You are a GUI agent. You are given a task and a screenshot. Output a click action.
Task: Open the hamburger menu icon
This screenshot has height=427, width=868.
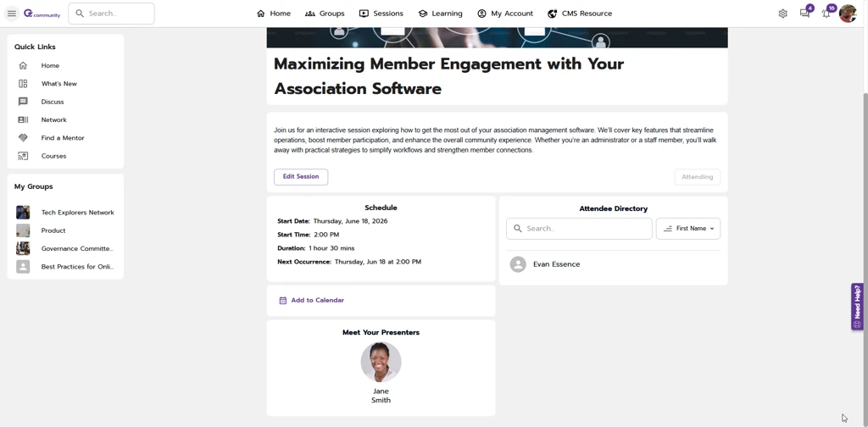[12, 14]
